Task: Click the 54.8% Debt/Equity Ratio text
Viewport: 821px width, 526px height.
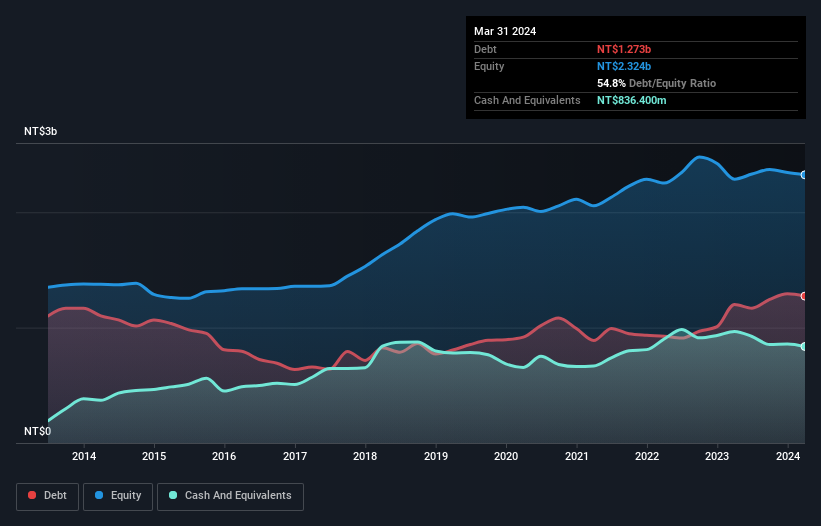Action: click(x=656, y=83)
